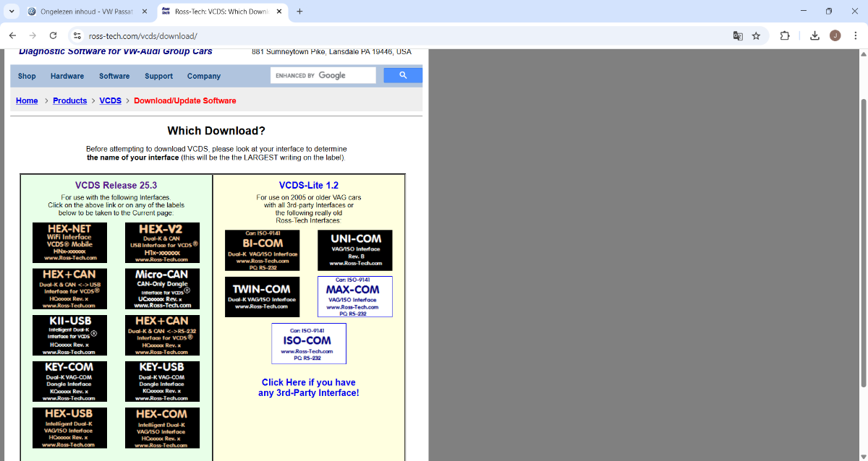Click the KEY-USB dongle label
Image resolution: width=868 pixels, height=461 pixels.
point(162,382)
